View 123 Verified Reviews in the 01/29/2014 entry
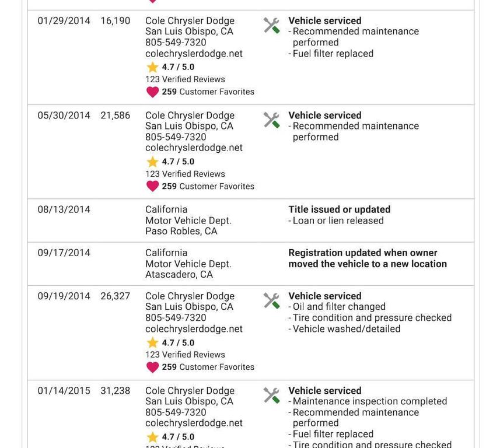 [185, 79]
